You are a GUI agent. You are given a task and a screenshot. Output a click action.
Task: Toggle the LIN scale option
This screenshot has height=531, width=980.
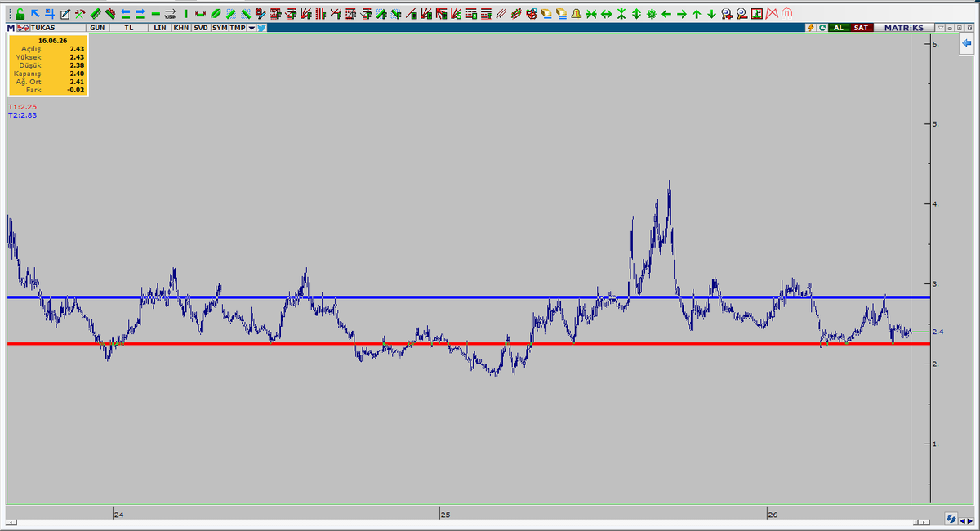coord(160,28)
